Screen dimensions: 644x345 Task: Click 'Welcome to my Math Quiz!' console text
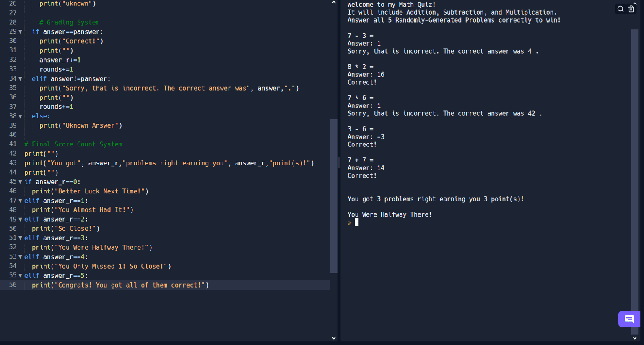392,5
